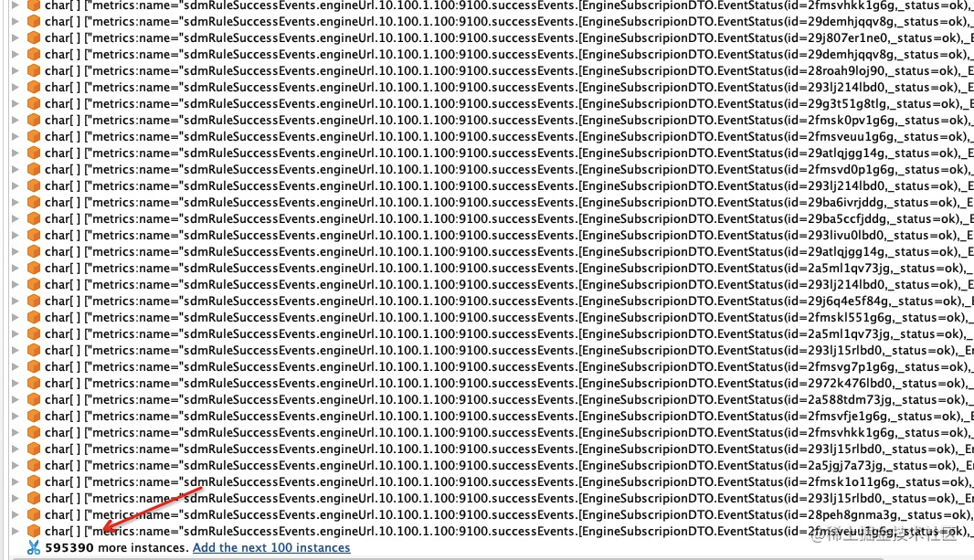974x560 pixels.
Task: Click the cube icon of row id=28roah9loj90
Action: pyautogui.click(x=34, y=70)
